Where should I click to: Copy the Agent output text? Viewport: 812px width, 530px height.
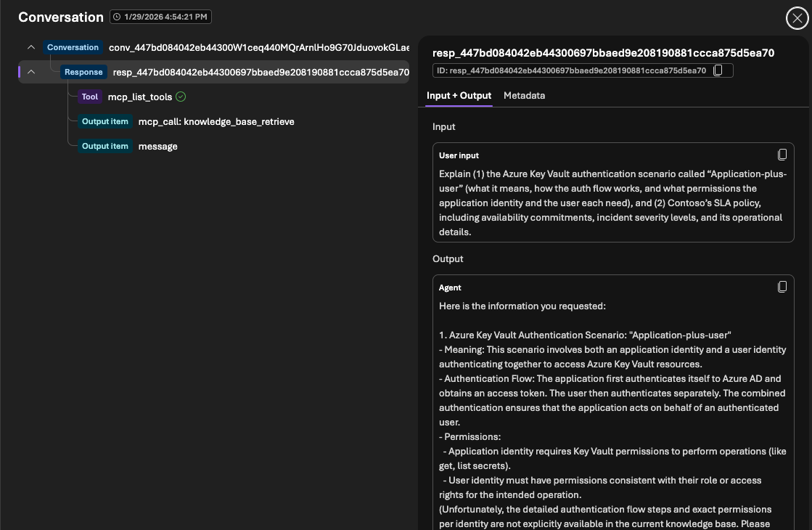[782, 287]
